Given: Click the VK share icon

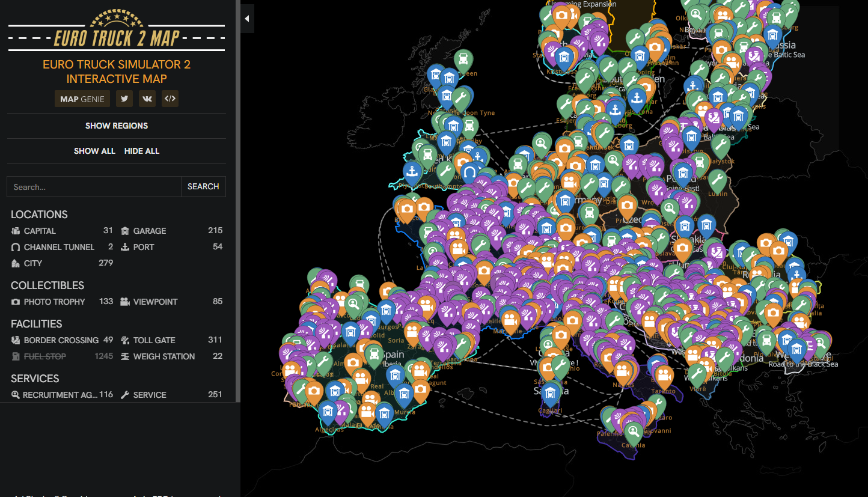Looking at the screenshot, I should 147,99.
